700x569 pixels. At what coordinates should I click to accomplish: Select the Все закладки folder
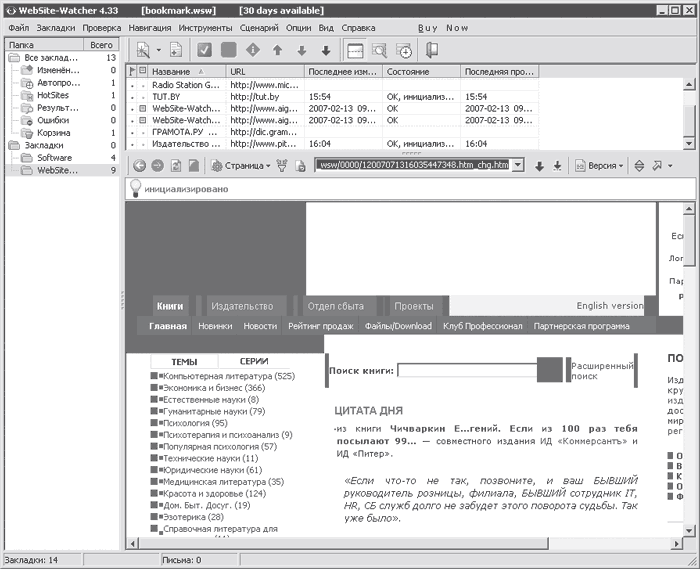pyautogui.click(x=50, y=58)
